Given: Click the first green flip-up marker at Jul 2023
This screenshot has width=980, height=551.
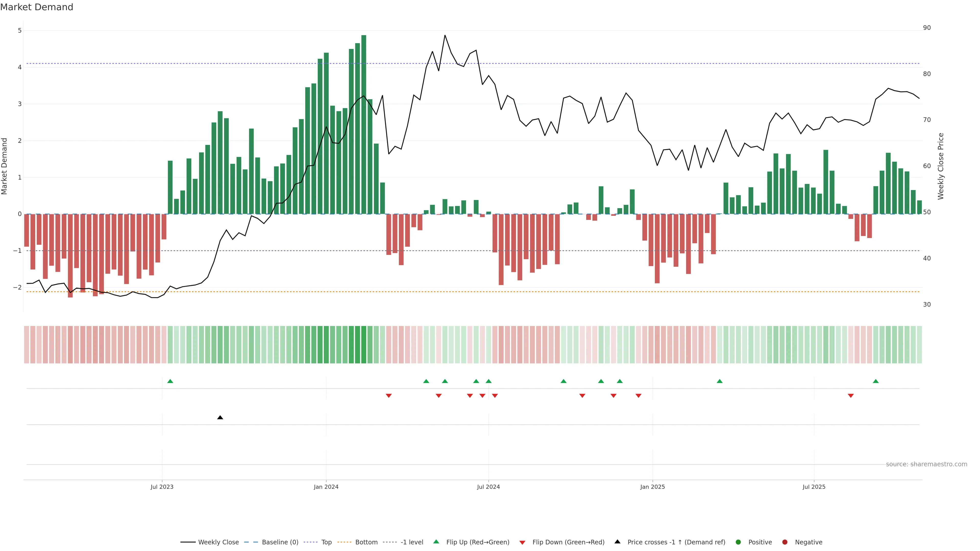Looking at the screenshot, I should point(170,381).
